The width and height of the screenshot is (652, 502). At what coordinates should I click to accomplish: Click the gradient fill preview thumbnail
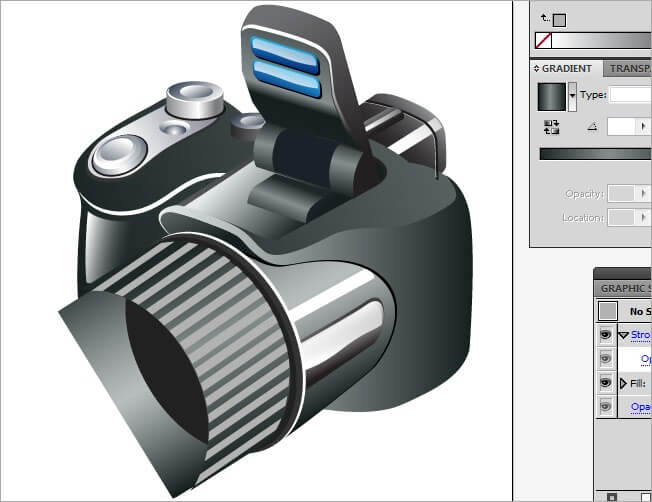point(552,97)
